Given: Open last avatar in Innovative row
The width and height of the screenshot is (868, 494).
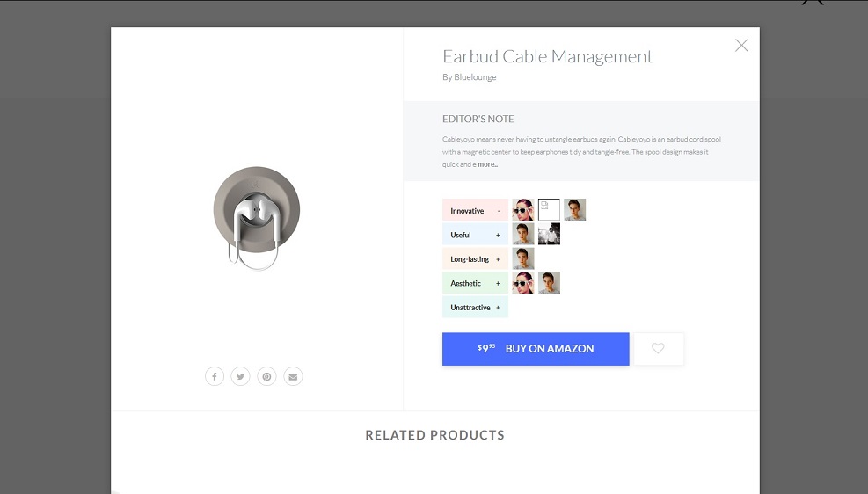Looking at the screenshot, I should [574, 210].
